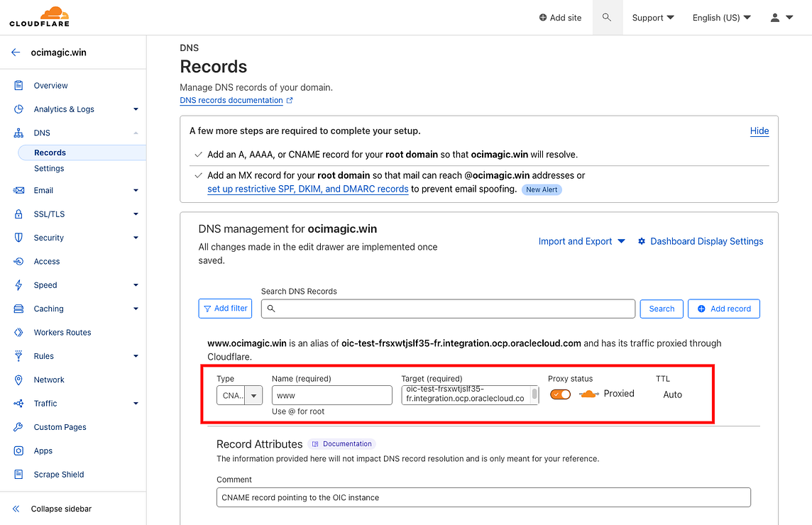Click the Add record button

click(723, 309)
